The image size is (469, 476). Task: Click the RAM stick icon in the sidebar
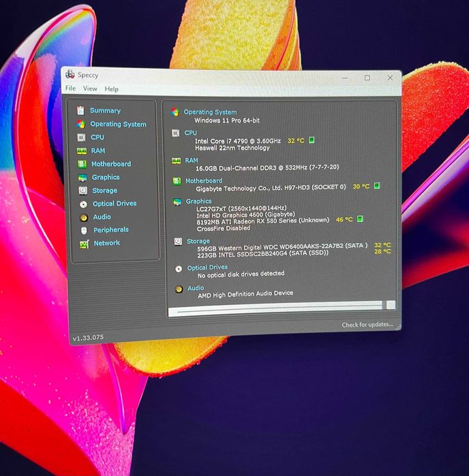(82, 151)
